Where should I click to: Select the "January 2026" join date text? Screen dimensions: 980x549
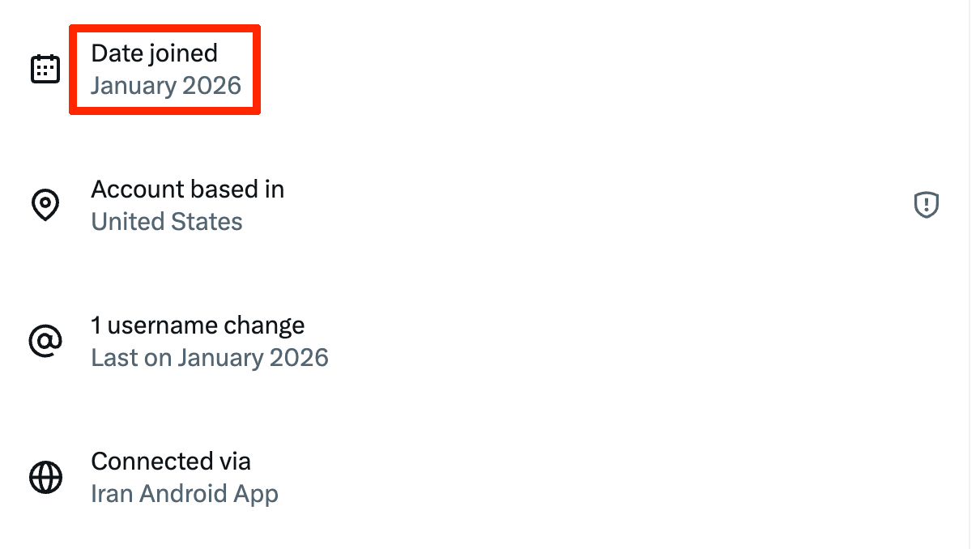pos(166,86)
